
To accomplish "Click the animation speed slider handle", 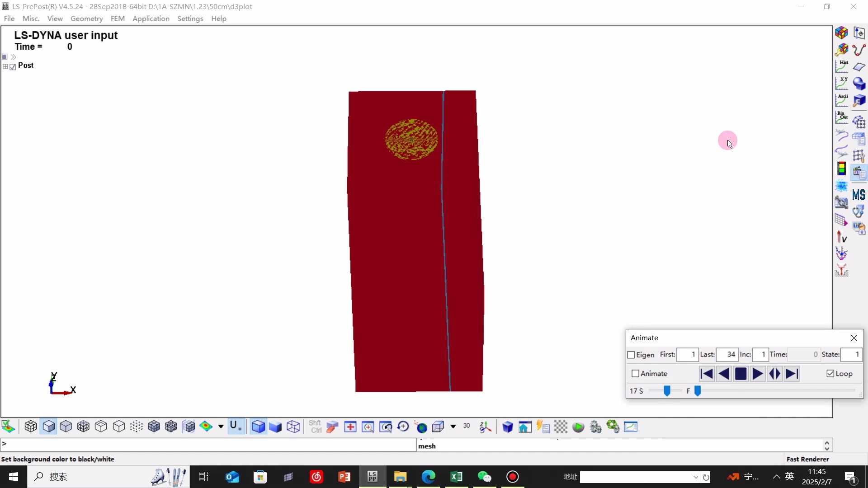I will [x=667, y=391].
